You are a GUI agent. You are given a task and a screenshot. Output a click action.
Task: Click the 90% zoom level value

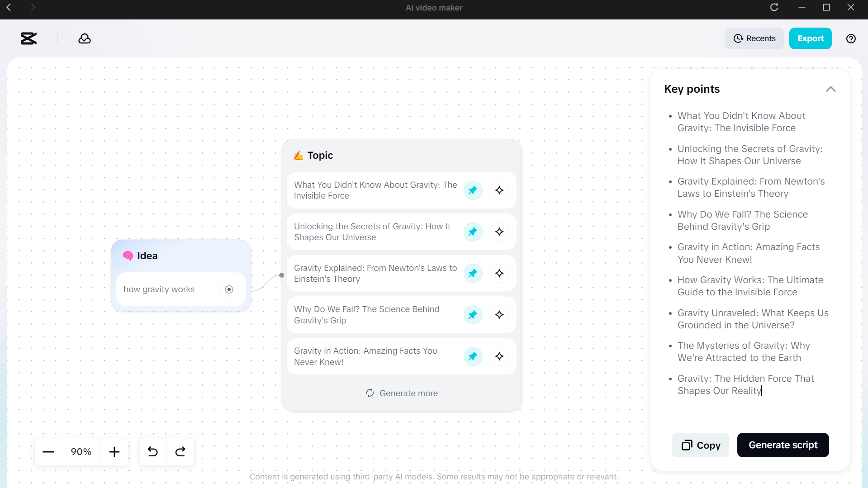[81, 452]
